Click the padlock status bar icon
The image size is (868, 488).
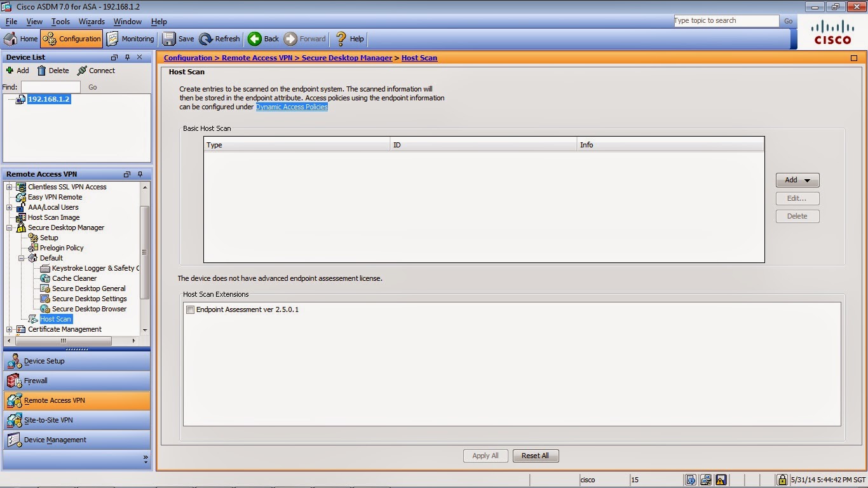(x=783, y=480)
